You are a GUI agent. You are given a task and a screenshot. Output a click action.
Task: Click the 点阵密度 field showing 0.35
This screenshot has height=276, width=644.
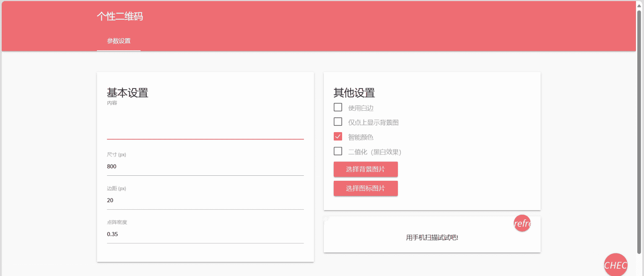205,234
